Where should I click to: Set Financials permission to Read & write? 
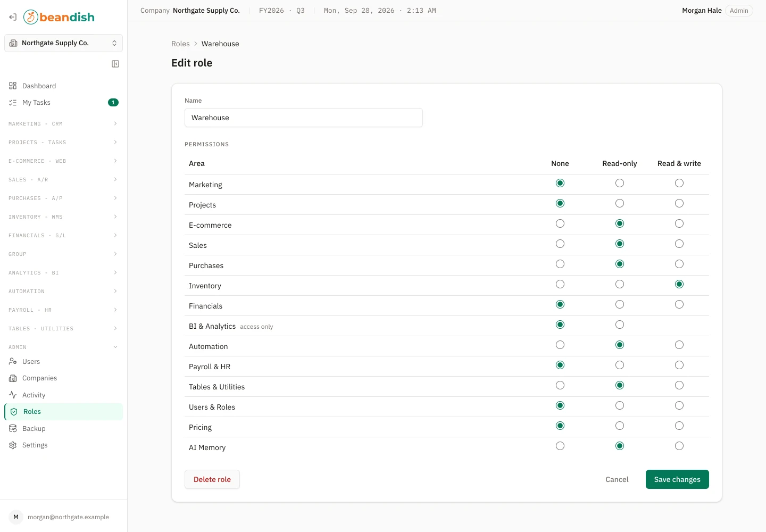click(679, 304)
